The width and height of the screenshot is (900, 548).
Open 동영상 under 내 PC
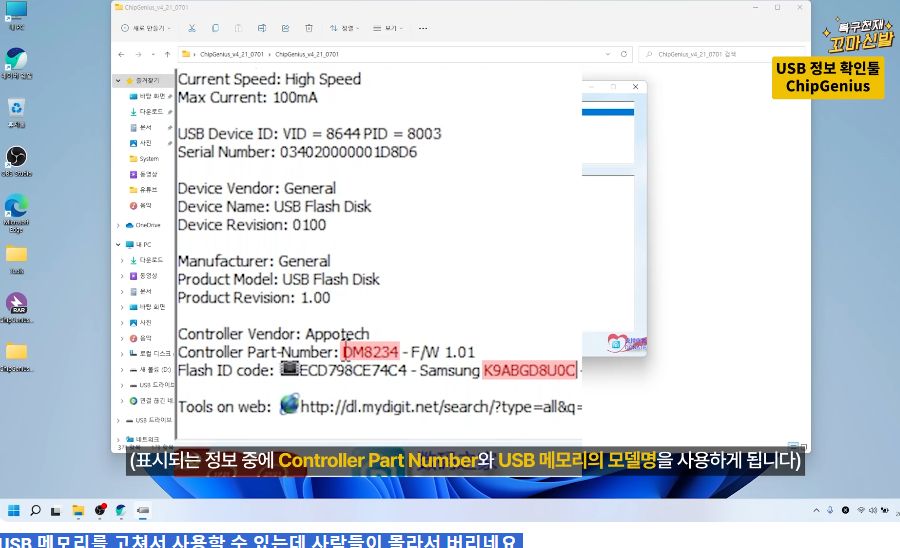click(x=143, y=276)
